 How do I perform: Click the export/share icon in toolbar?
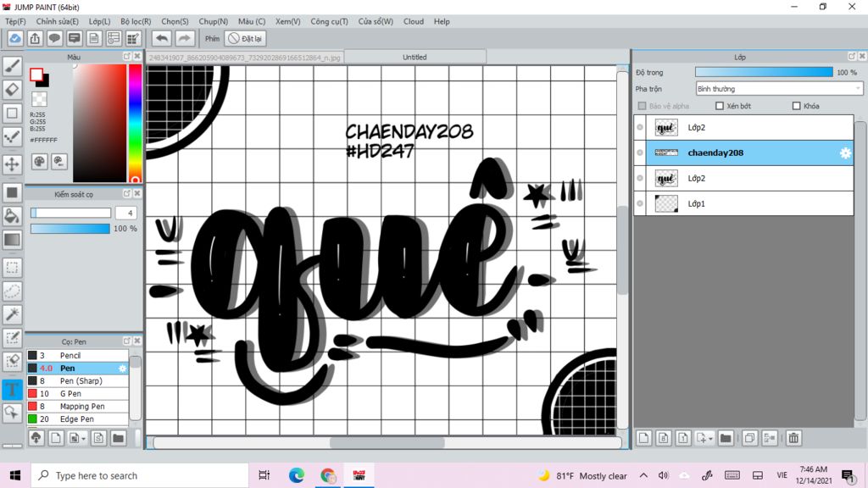tap(35, 38)
